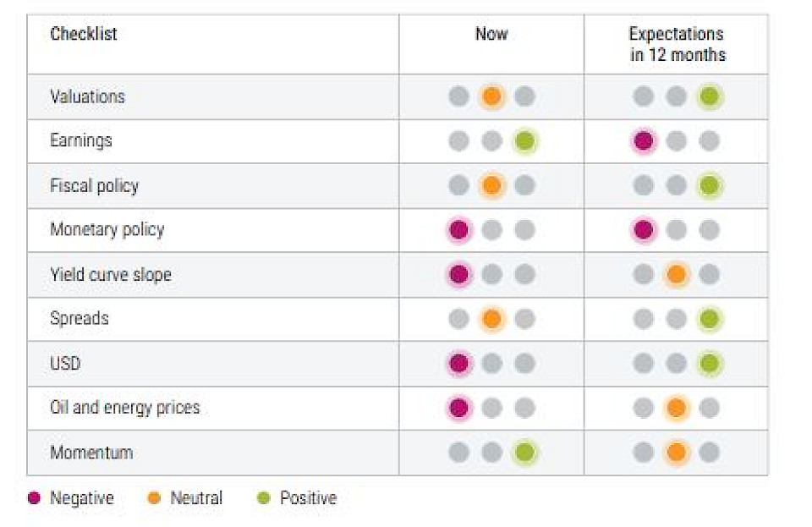This screenshot has height=527, width=812.
Task: Click the Yield curve slope label
Action: 110,274
